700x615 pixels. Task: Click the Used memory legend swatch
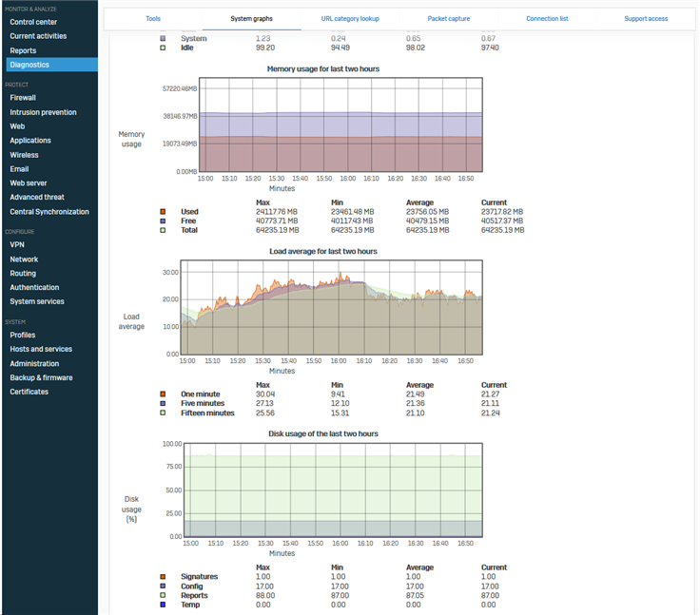[163, 212]
